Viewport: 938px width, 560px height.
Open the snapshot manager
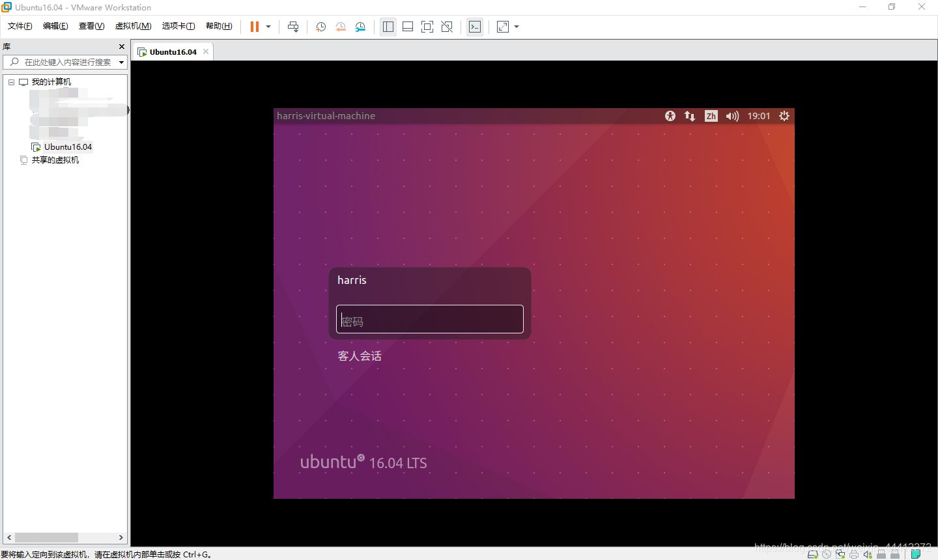(x=360, y=27)
